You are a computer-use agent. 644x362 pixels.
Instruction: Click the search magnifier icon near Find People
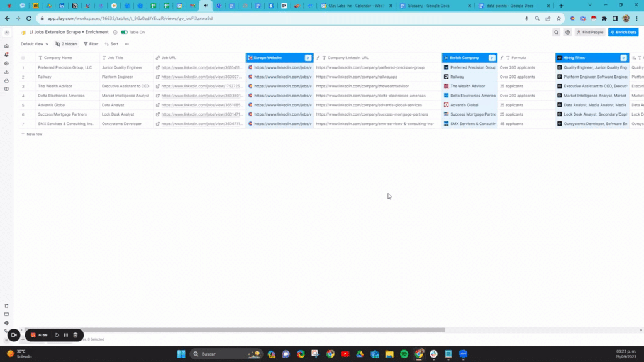pyautogui.click(x=556, y=32)
